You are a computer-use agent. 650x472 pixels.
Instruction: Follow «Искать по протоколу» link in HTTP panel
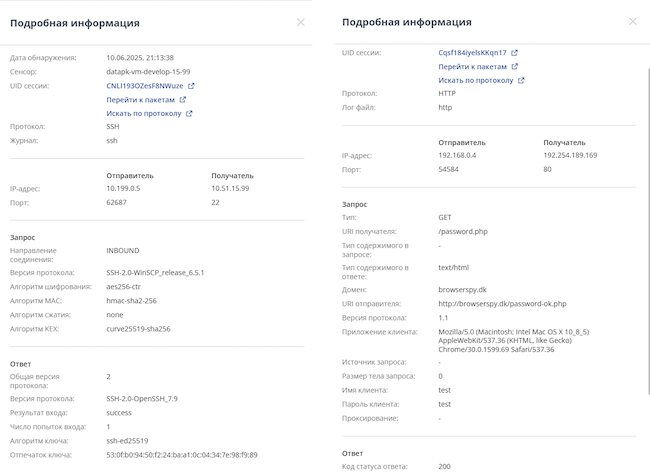(475, 80)
